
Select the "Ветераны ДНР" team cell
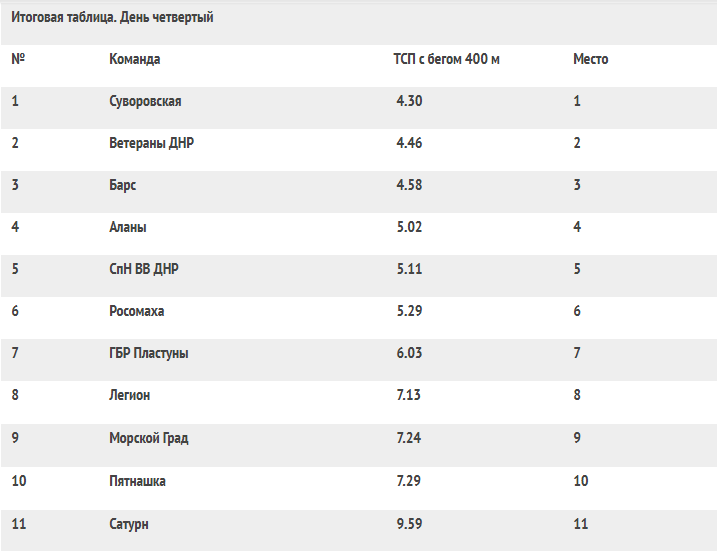151,143
